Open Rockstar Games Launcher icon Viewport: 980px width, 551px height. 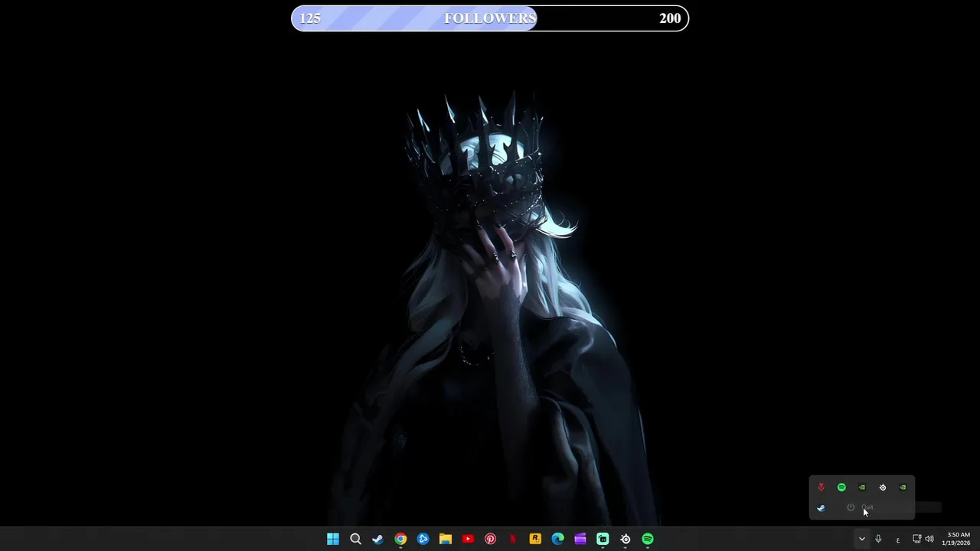(535, 539)
